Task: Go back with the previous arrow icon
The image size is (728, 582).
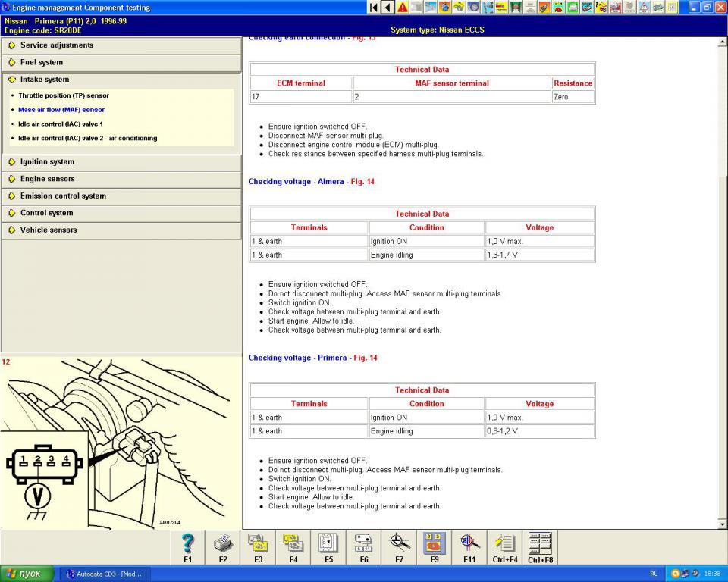Action: pos(388,7)
